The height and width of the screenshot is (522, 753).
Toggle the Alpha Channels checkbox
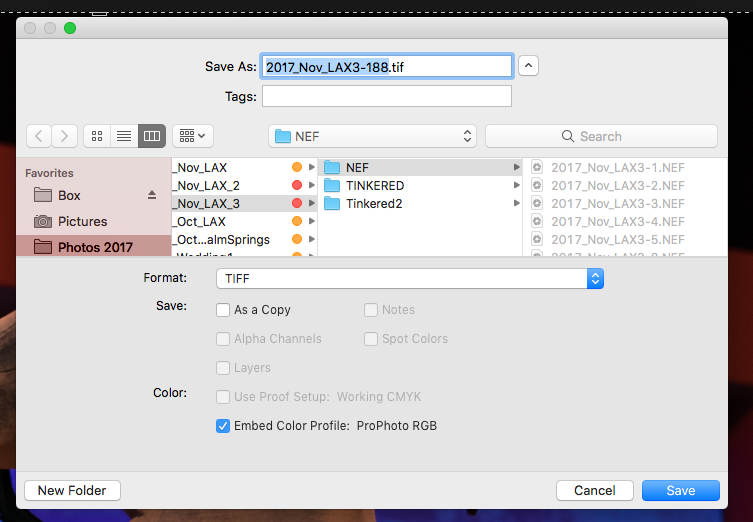coord(223,339)
